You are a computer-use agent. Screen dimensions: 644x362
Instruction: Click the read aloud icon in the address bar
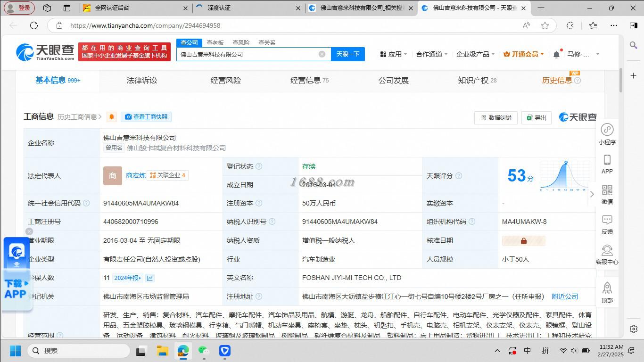point(526,25)
